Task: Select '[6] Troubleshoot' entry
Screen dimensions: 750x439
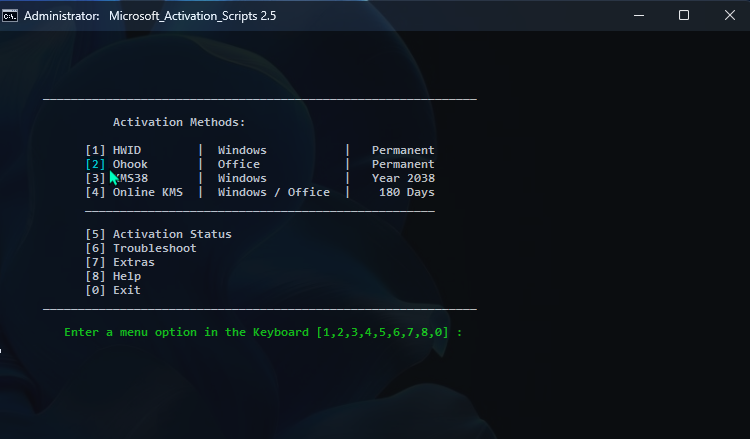Action: click(141, 248)
